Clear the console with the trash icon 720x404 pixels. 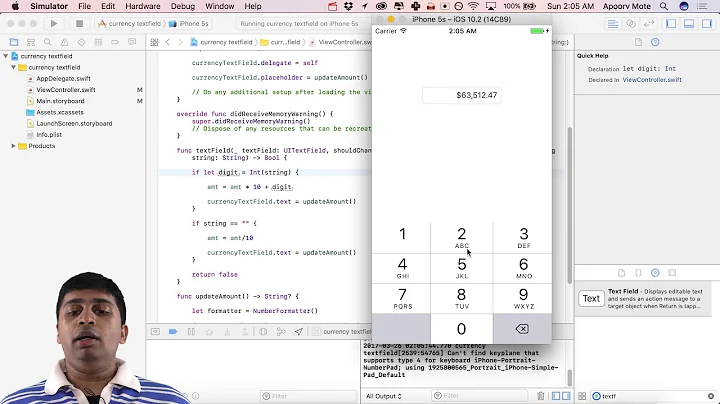point(541,396)
